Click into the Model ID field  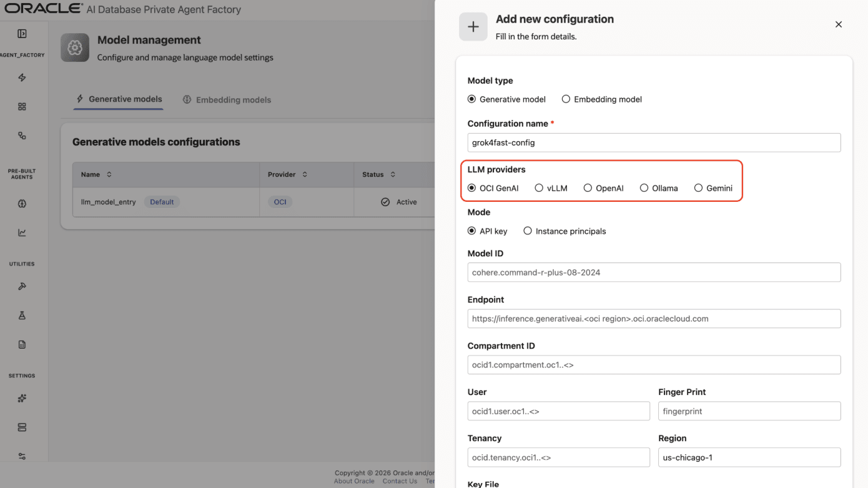pos(654,272)
